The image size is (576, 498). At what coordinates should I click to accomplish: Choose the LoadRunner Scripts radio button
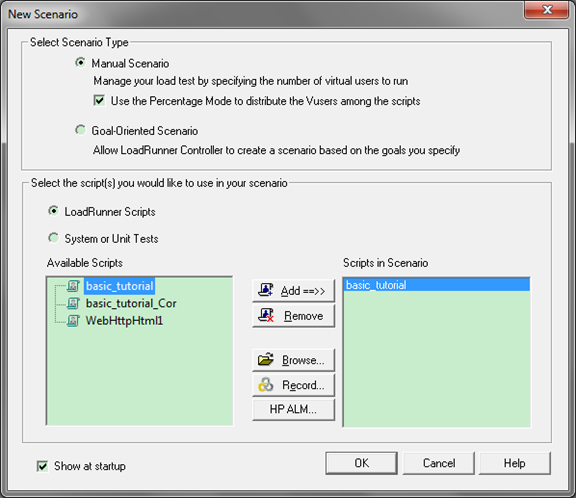[54, 211]
